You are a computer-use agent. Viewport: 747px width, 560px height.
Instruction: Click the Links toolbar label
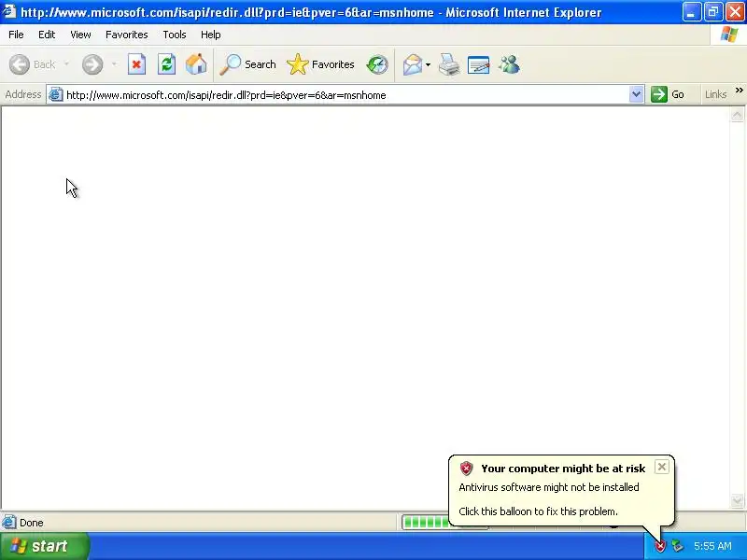point(715,94)
